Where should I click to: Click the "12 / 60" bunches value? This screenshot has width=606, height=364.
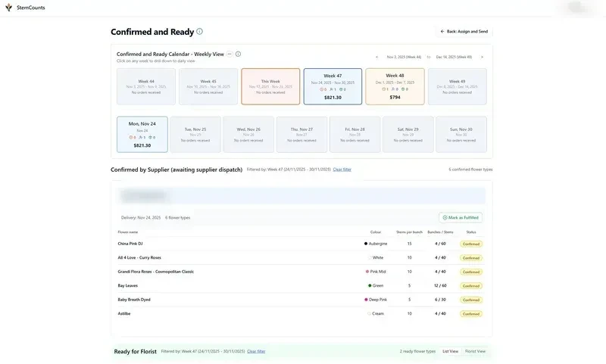(x=440, y=285)
